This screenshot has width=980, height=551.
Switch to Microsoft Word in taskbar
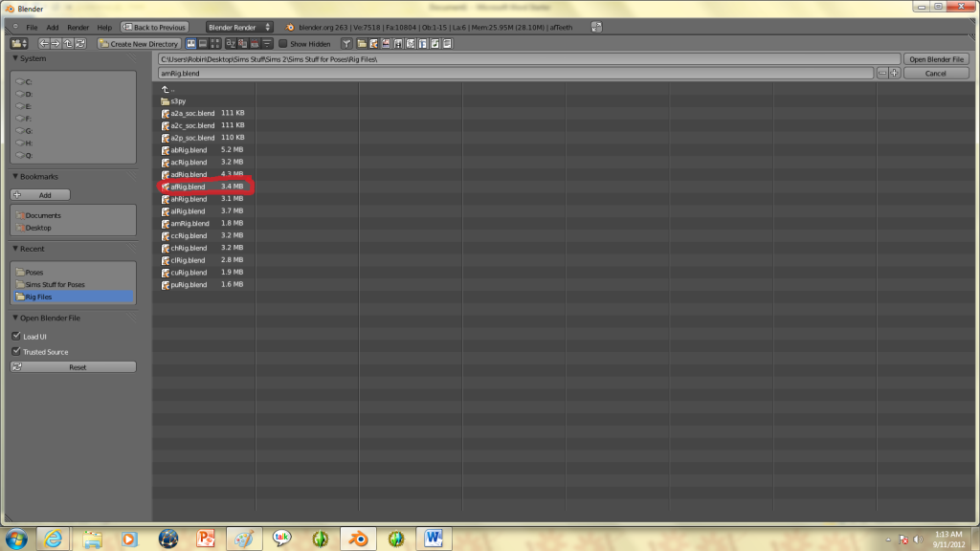point(434,539)
